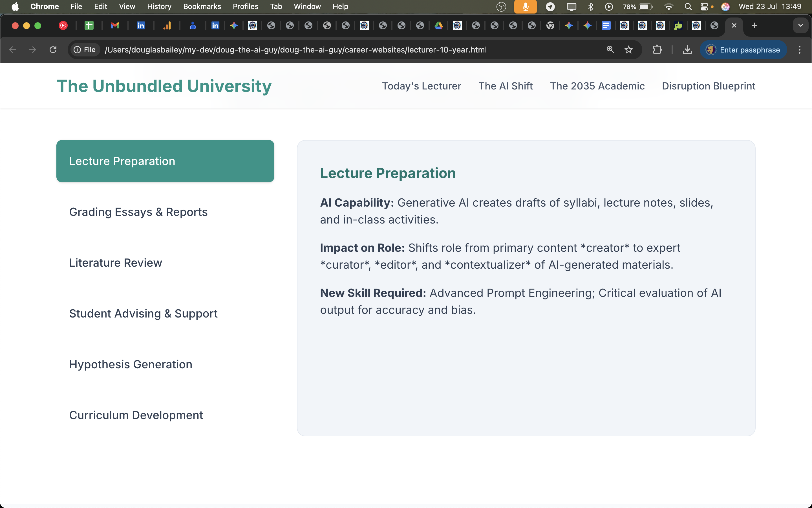This screenshot has height=508, width=812.
Task: Click the AI Capability label
Action: coord(357,203)
